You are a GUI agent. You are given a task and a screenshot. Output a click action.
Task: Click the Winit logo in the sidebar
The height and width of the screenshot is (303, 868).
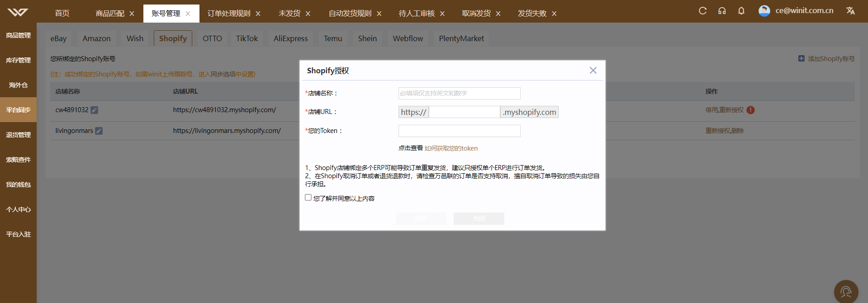pos(18,12)
